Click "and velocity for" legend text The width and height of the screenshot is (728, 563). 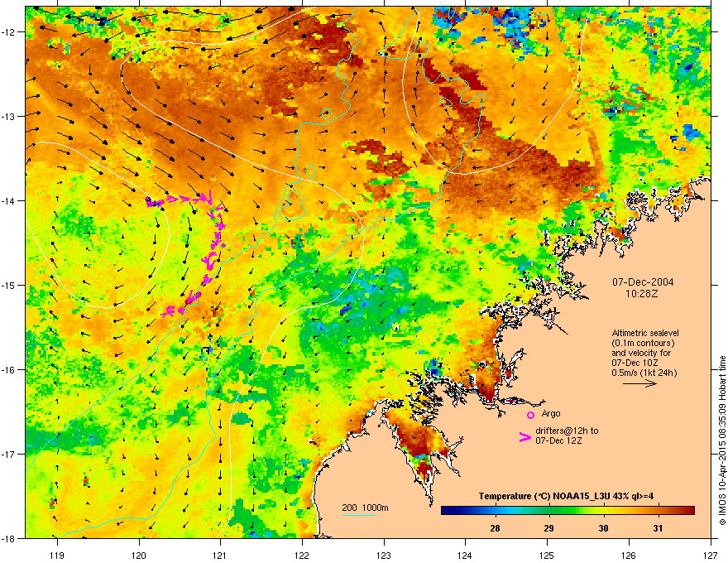[641, 353]
